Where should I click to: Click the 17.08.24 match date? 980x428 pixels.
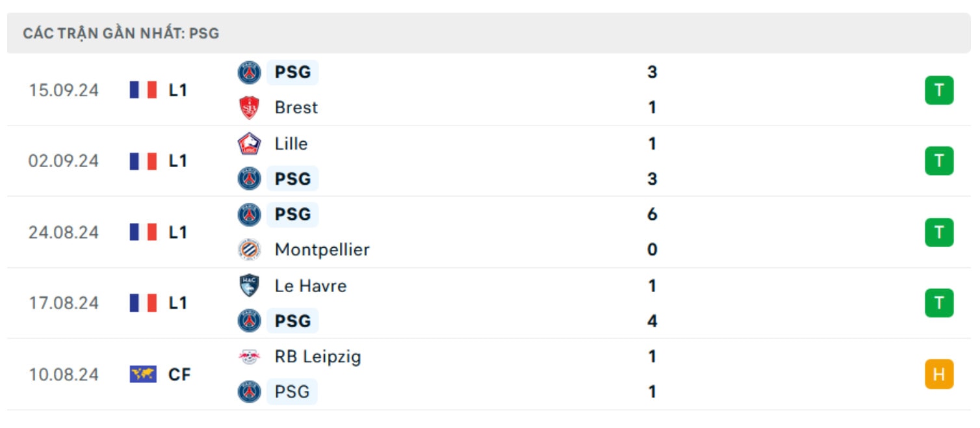(64, 303)
